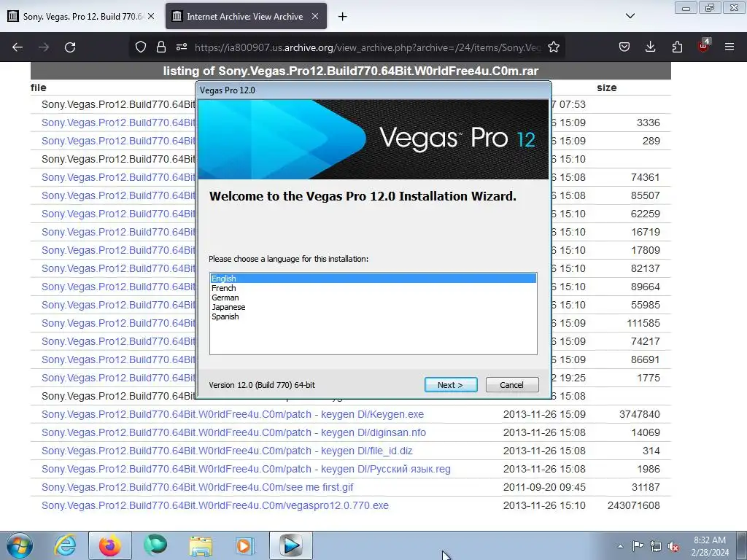Open the file_id.diz link
This screenshot has width=747, height=560.
click(x=227, y=451)
